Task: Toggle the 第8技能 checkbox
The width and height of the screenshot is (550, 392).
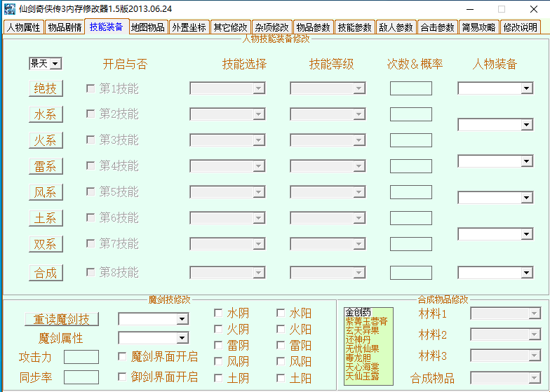Action: click(x=90, y=272)
